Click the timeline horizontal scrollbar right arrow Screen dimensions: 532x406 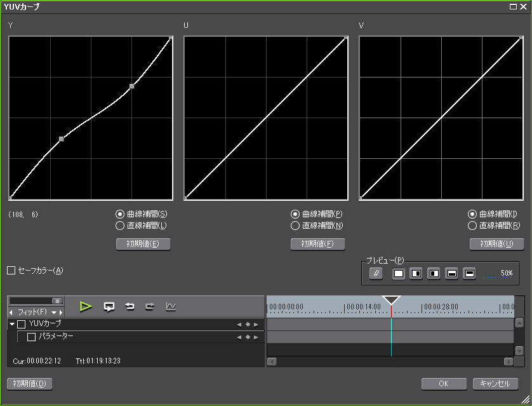pos(509,362)
